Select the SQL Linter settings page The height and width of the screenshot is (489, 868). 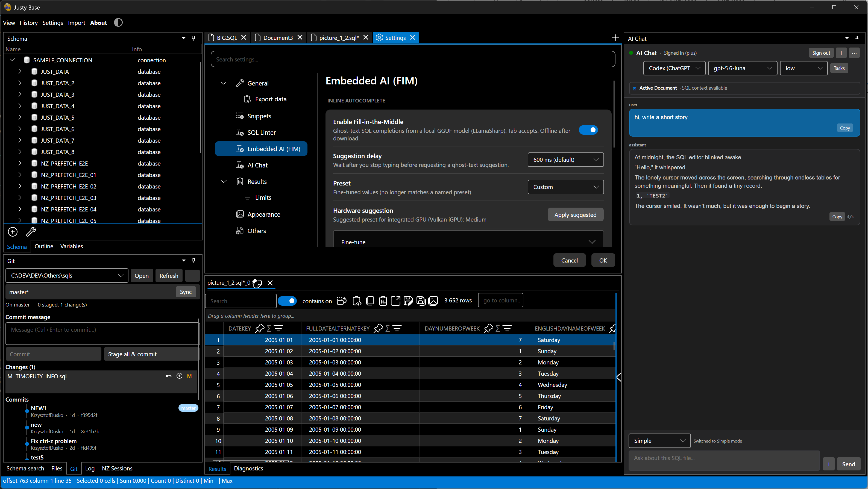(261, 132)
